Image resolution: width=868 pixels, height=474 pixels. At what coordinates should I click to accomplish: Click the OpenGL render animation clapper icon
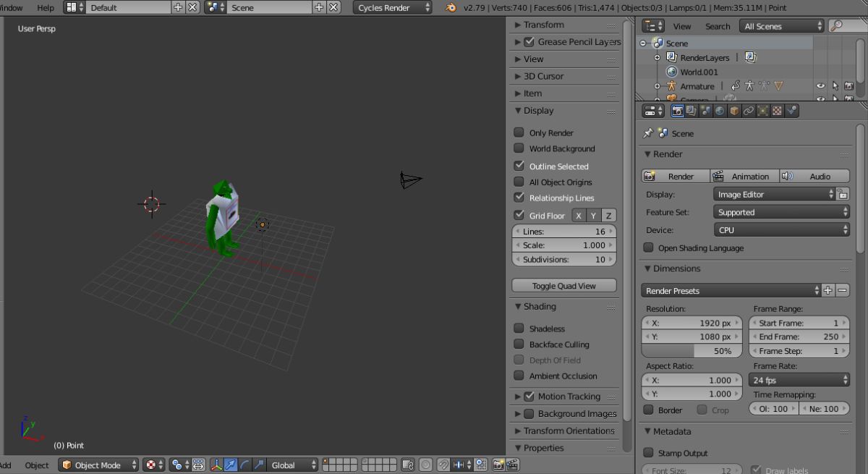coord(512,465)
